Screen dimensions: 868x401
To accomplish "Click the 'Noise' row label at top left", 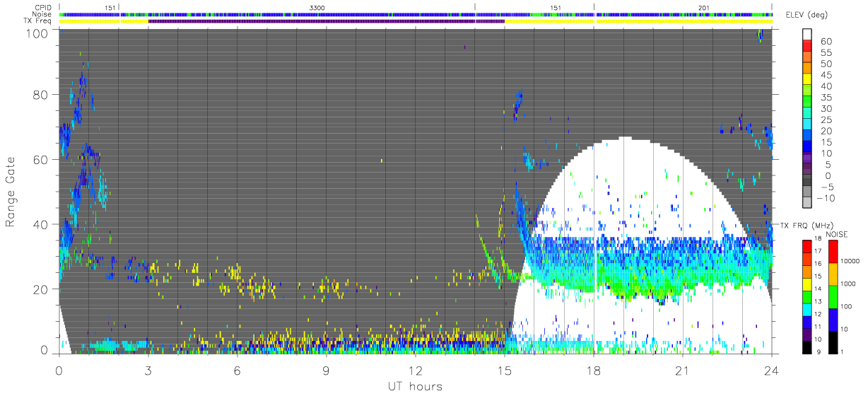I will point(43,14).
